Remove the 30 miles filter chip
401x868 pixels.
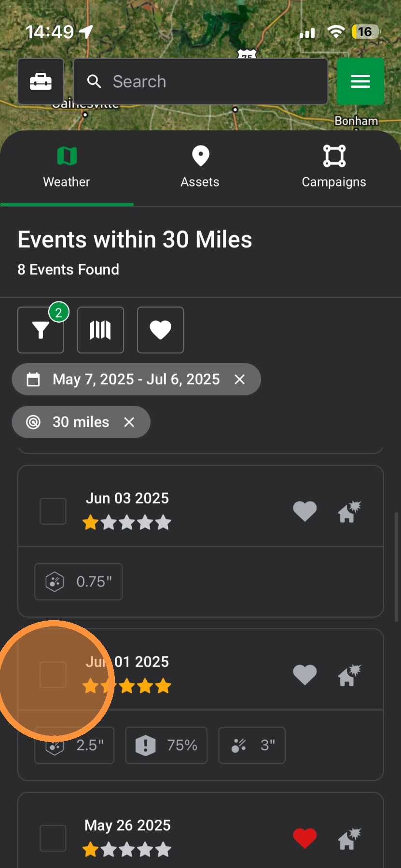129,422
